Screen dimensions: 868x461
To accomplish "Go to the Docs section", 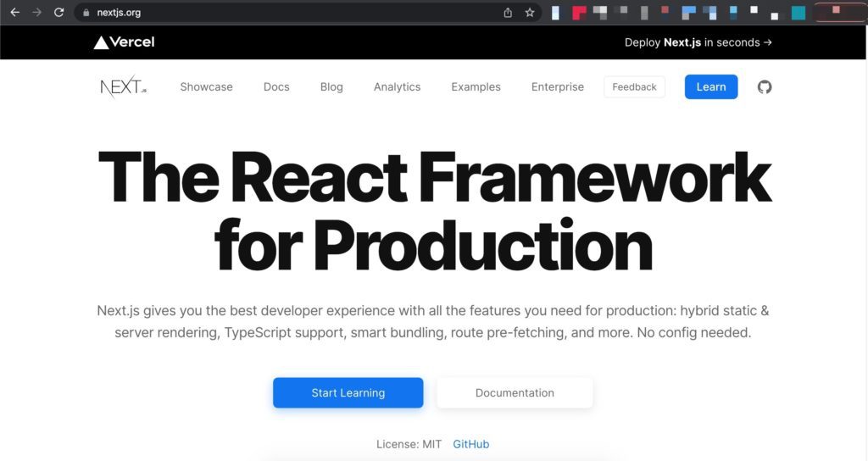I will 276,87.
